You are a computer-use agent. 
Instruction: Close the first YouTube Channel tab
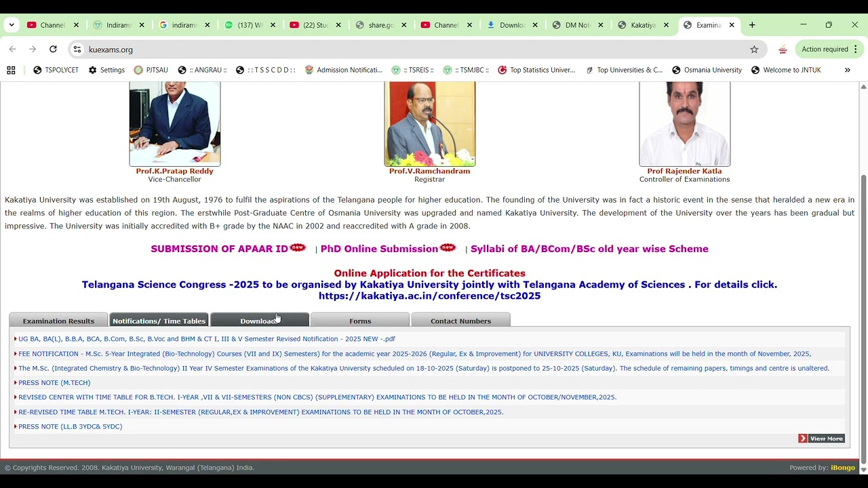click(76, 25)
